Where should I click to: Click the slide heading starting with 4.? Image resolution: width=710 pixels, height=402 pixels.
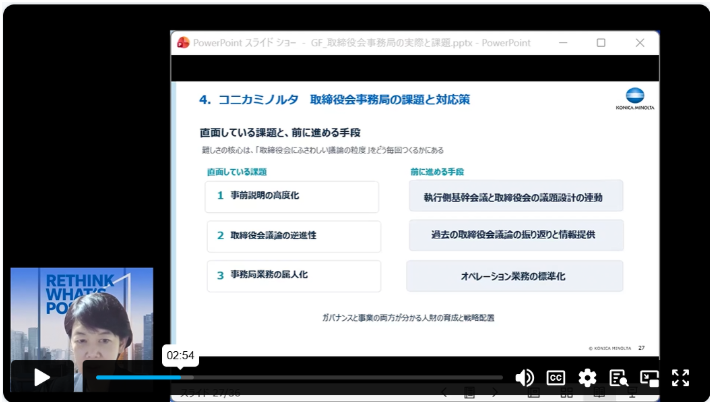pos(335,100)
